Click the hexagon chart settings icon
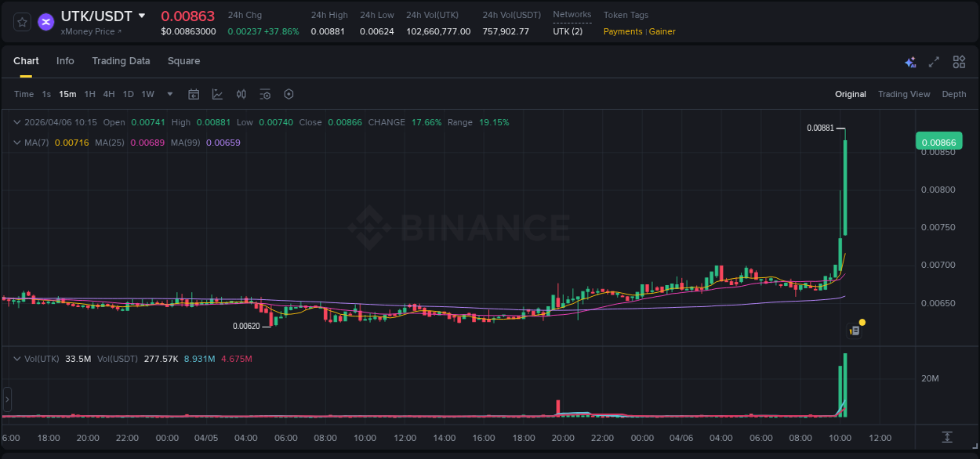980x459 pixels. 289,94
